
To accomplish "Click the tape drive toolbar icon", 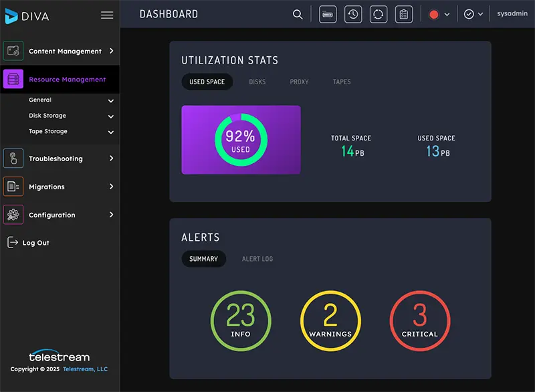I will [328, 13].
